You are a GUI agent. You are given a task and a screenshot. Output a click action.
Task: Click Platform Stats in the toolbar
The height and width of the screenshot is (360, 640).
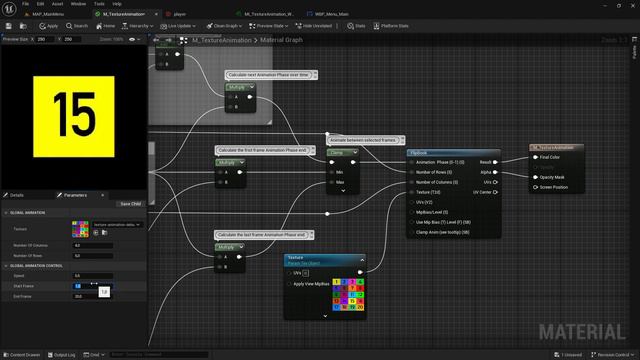[x=391, y=26]
